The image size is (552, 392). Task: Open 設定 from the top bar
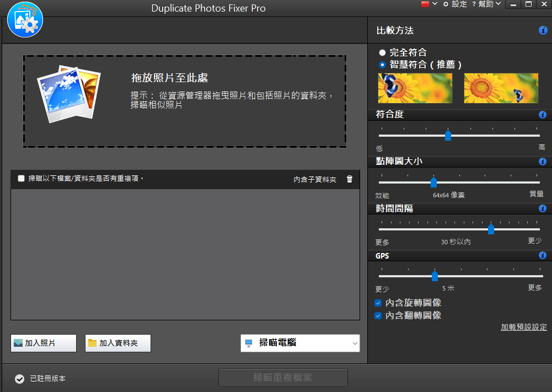pyautogui.click(x=455, y=4)
